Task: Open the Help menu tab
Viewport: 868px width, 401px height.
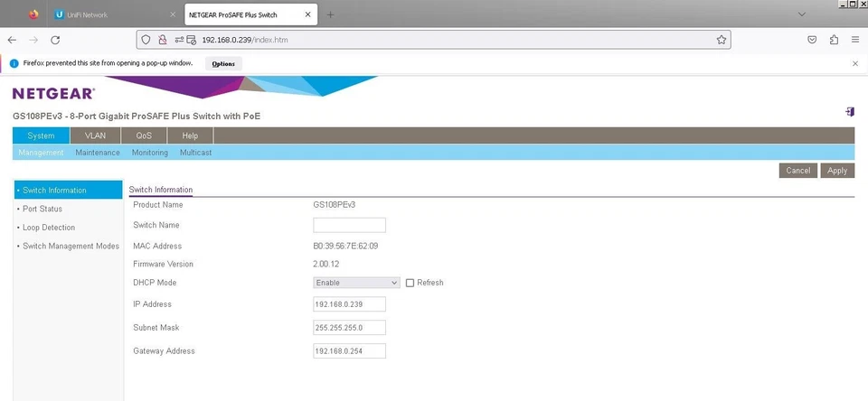Action: 190,135
